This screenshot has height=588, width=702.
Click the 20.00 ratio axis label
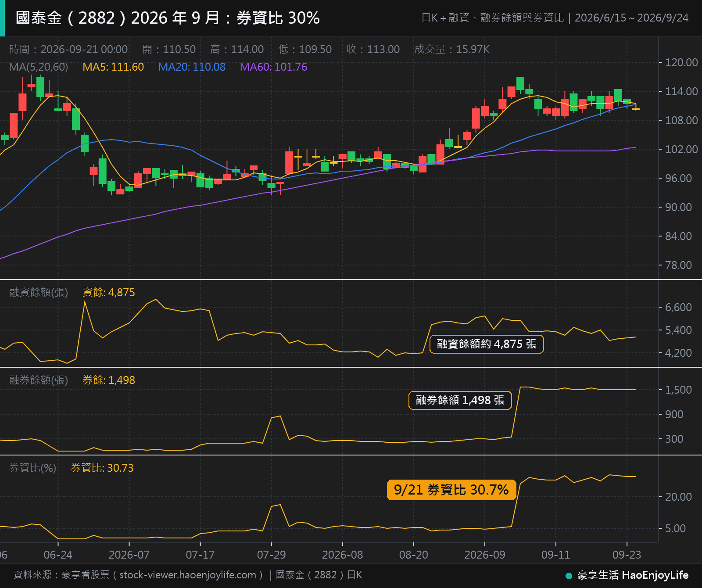point(678,497)
